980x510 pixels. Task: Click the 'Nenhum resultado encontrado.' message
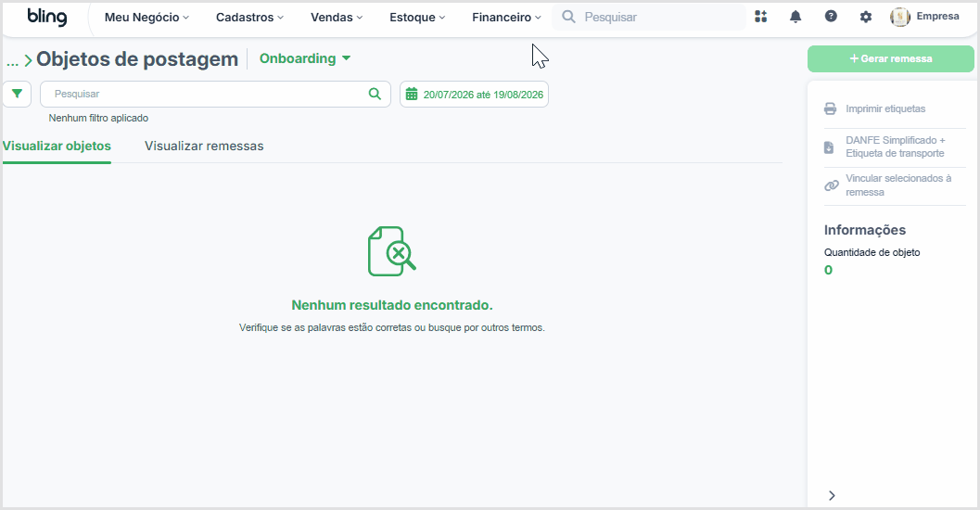coord(392,305)
